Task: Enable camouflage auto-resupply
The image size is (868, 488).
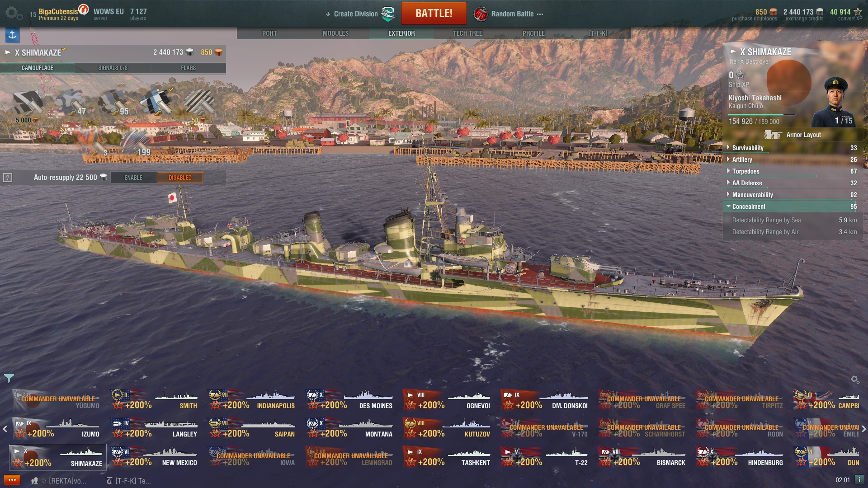Action: coord(133,178)
